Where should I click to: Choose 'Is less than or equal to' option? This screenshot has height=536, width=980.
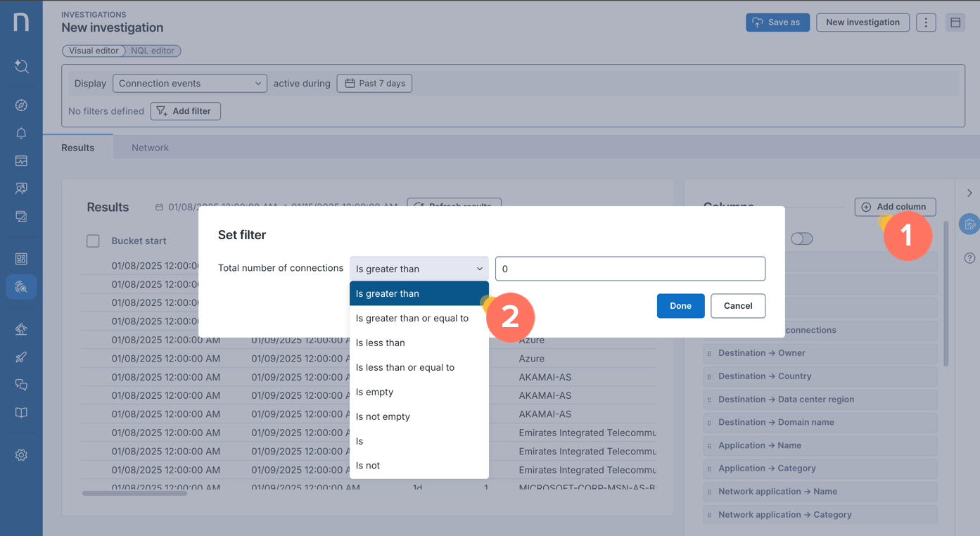405,367
